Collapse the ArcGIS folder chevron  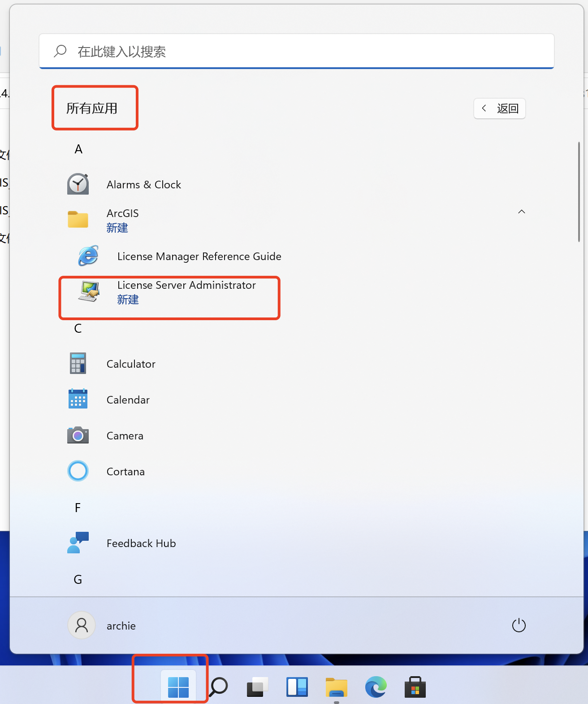(x=522, y=211)
